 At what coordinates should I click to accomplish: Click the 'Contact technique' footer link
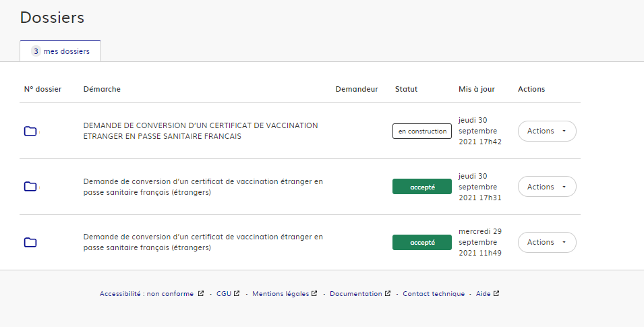point(434,294)
